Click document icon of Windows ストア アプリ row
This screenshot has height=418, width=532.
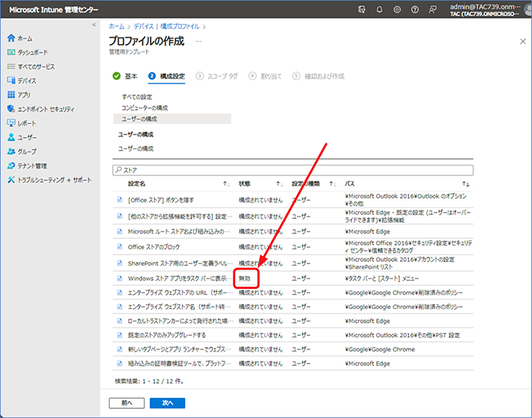click(x=119, y=278)
